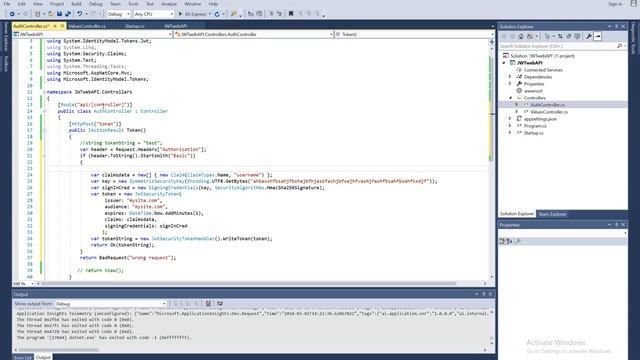
Task: Expand the Dependencies node
Action: (510, 77)
